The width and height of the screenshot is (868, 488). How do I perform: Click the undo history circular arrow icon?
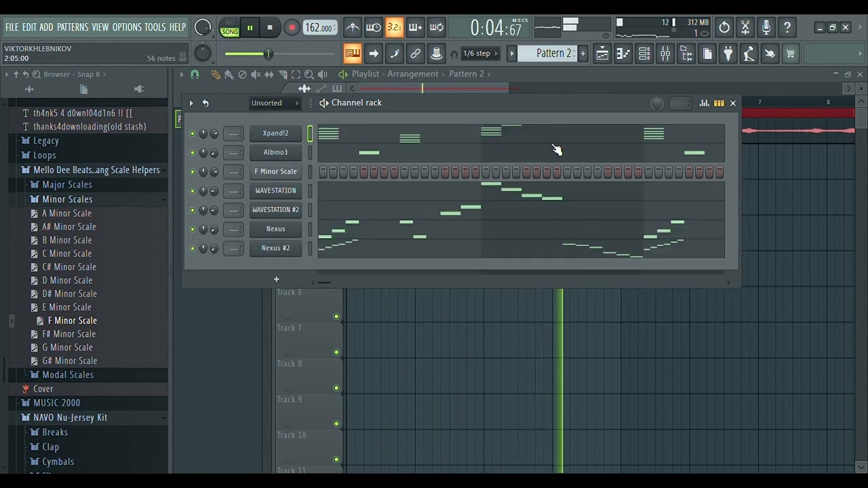coord(724,28)
